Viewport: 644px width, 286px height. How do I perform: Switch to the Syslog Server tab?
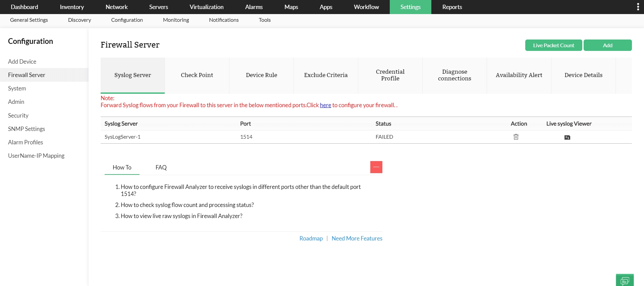click(x=132, y=75)
